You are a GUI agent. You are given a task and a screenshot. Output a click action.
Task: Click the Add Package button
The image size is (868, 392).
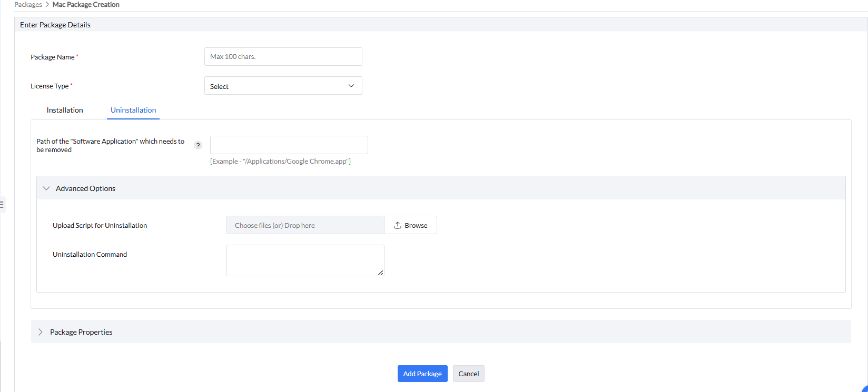422,374
